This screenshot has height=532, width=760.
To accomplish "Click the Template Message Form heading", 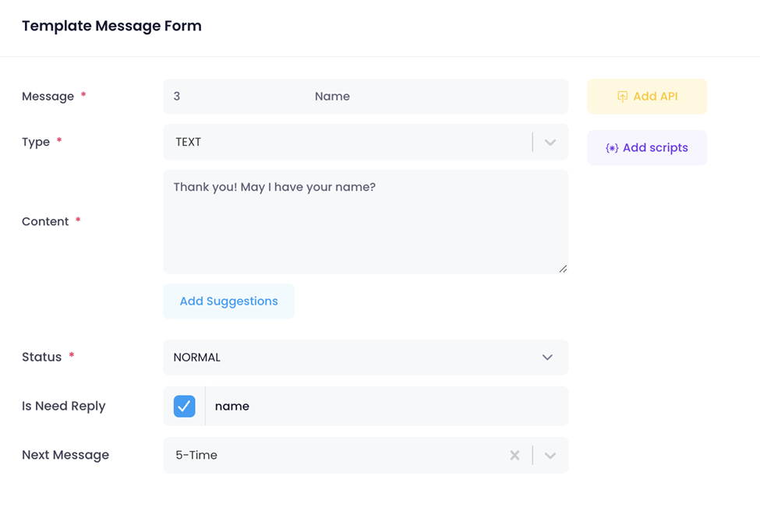I will pyautogui.click(x=111, y=26).
